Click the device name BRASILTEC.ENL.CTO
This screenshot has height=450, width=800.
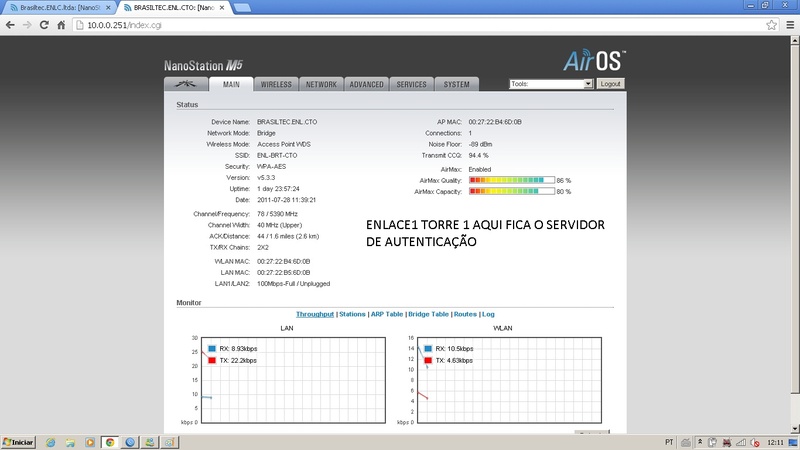coord(287,122)
